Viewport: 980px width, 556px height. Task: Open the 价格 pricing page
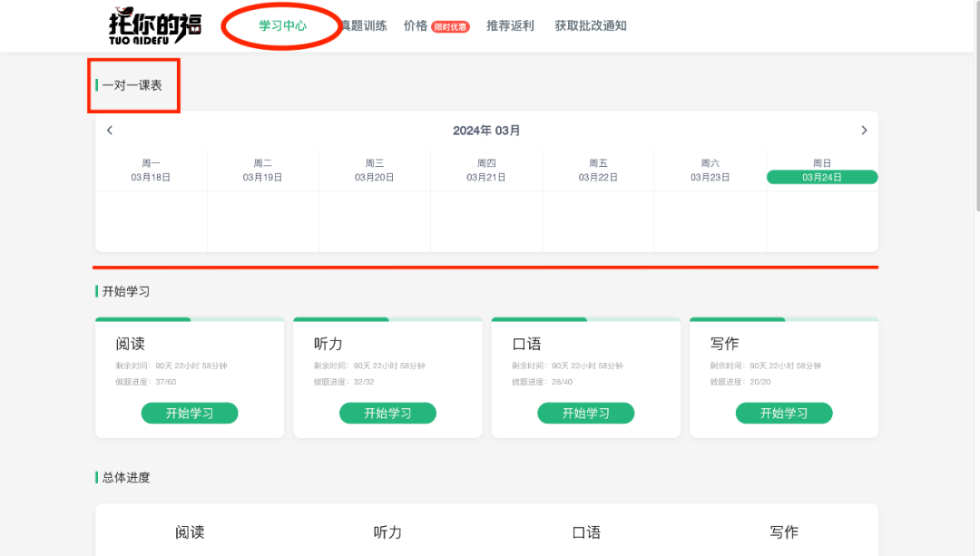point(416,26)
